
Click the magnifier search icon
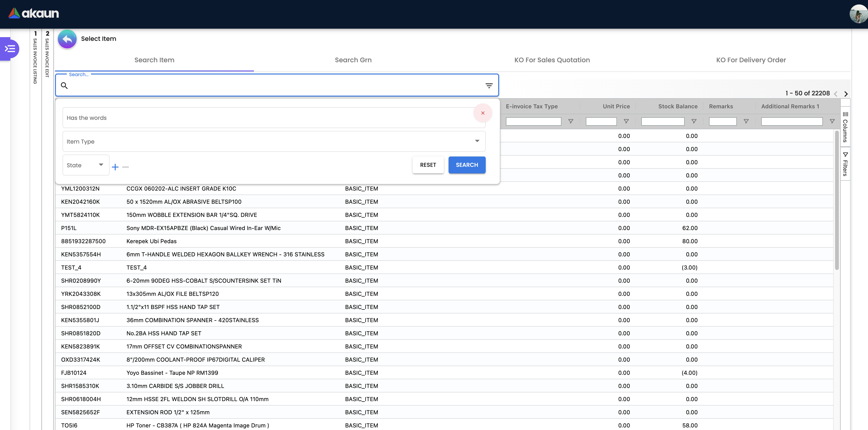pyautogui.click(x=64, y=86)
